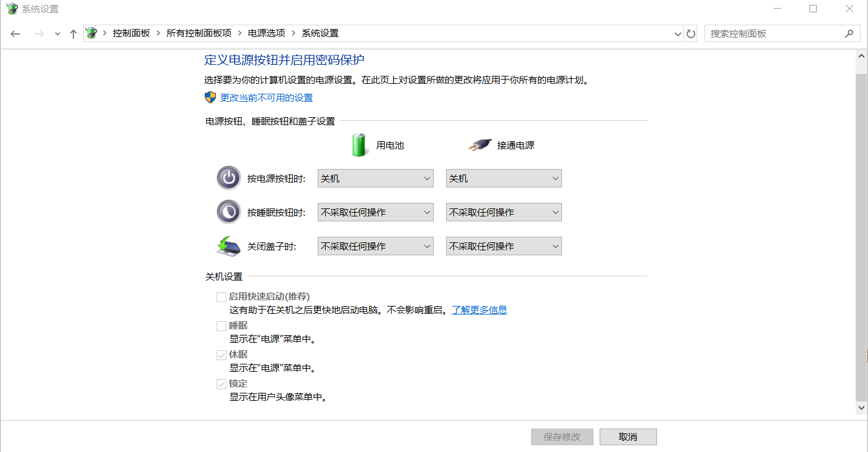Open lid close on-battery dropdown
The height and width of the screenshot is (452, 868).
376,246
